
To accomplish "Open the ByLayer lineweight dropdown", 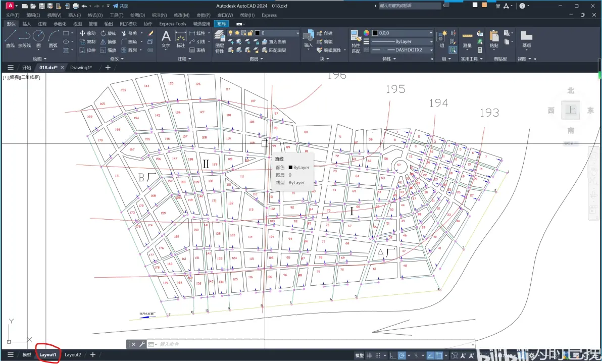I will [402, 41].
